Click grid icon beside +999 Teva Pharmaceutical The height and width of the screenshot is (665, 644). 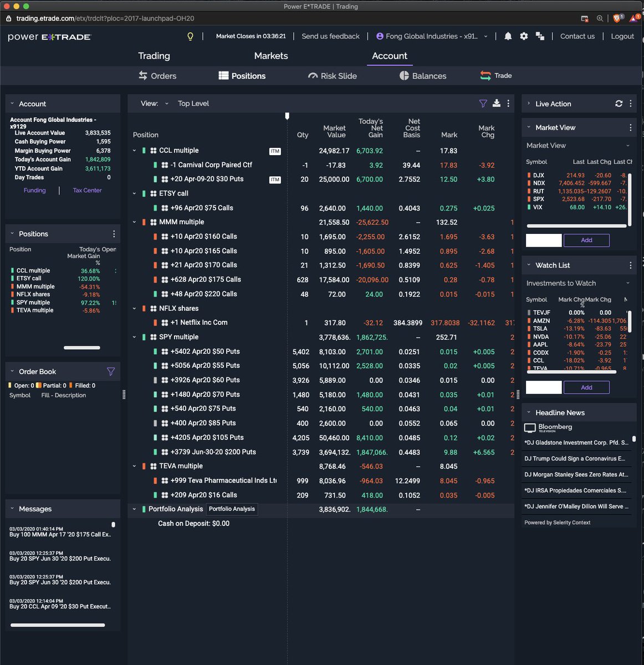click(x=165, y=481)
